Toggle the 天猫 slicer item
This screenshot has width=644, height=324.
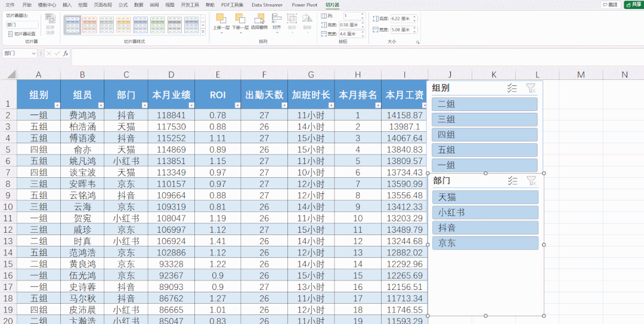(485, 197)
